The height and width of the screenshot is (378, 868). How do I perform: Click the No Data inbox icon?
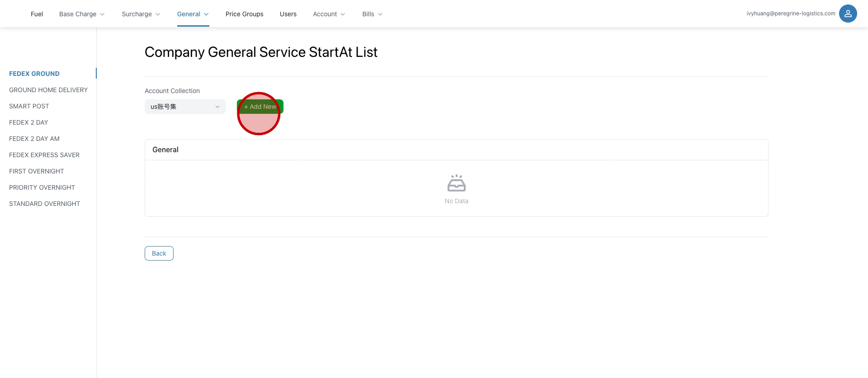456,183
